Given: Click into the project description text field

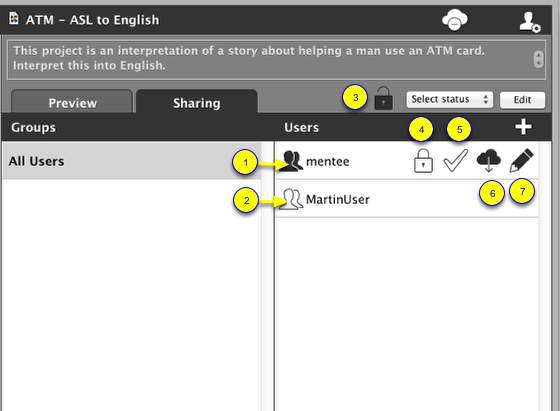Looking at the screenshot, I should [270, 60].
